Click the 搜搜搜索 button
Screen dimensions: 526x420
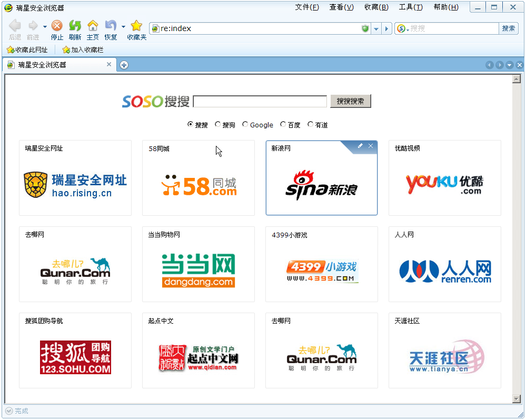(x=351, y=101)
